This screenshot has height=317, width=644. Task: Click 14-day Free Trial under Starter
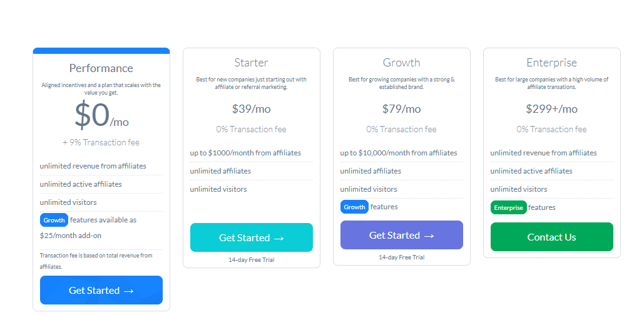(x=251, y=259)
